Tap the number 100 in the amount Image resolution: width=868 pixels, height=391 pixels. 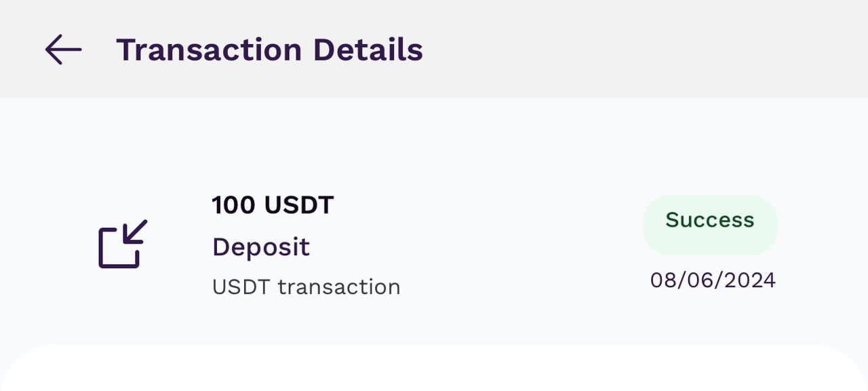[x=234, y=205]
